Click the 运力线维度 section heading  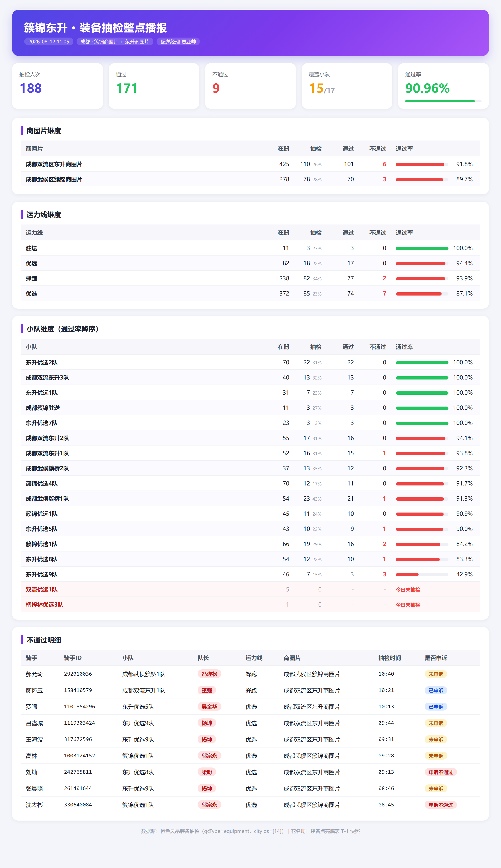pos(44,215)
